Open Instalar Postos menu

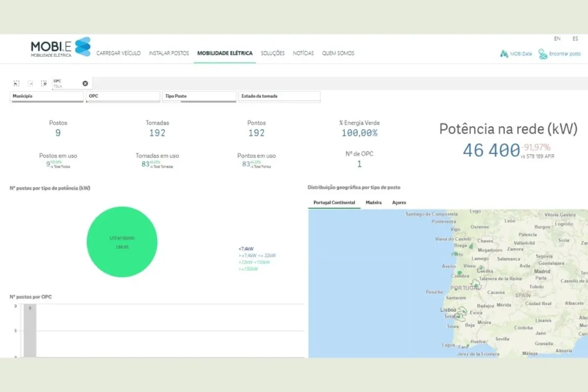pos(169,53)
